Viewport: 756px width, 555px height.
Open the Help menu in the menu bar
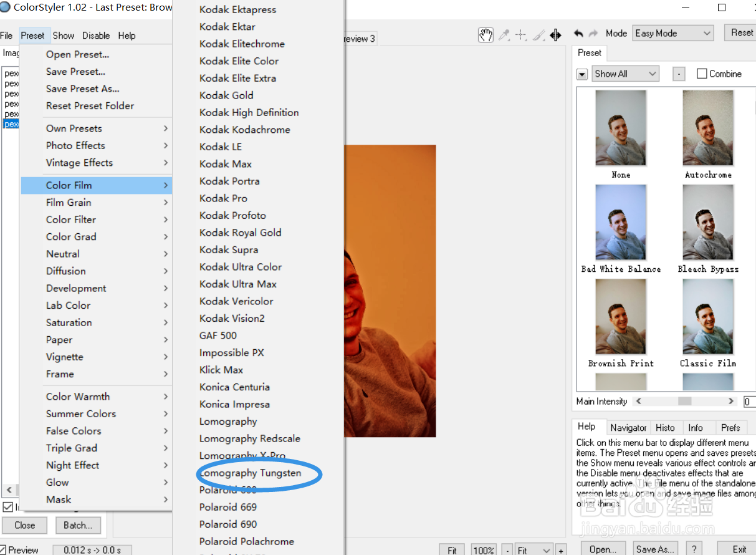[127, 36]
